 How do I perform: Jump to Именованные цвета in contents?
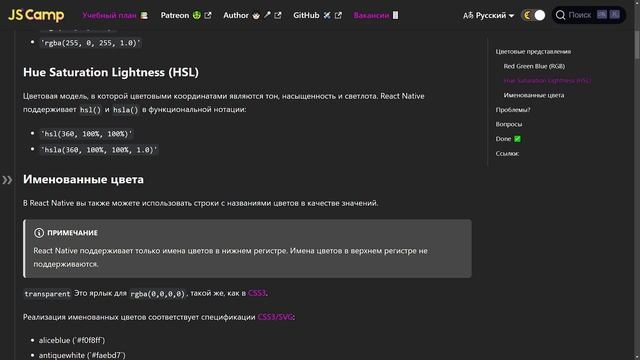[533, 95]
